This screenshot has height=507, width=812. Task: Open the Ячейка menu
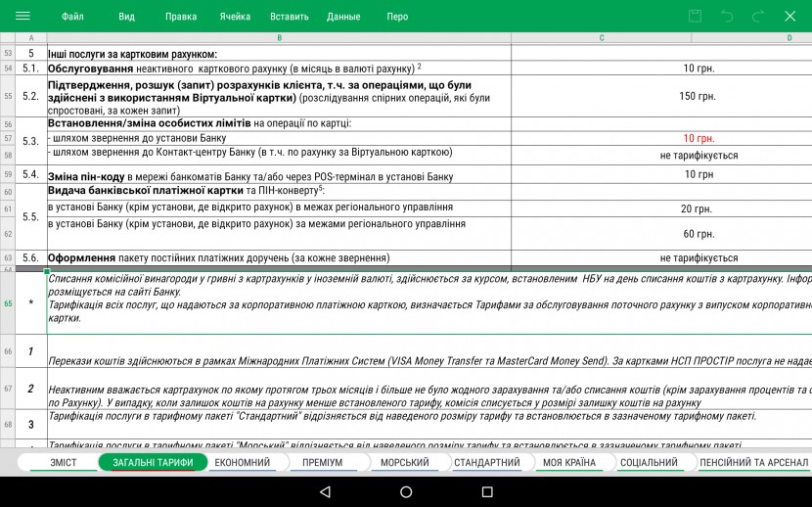click(x=235, y=17)
